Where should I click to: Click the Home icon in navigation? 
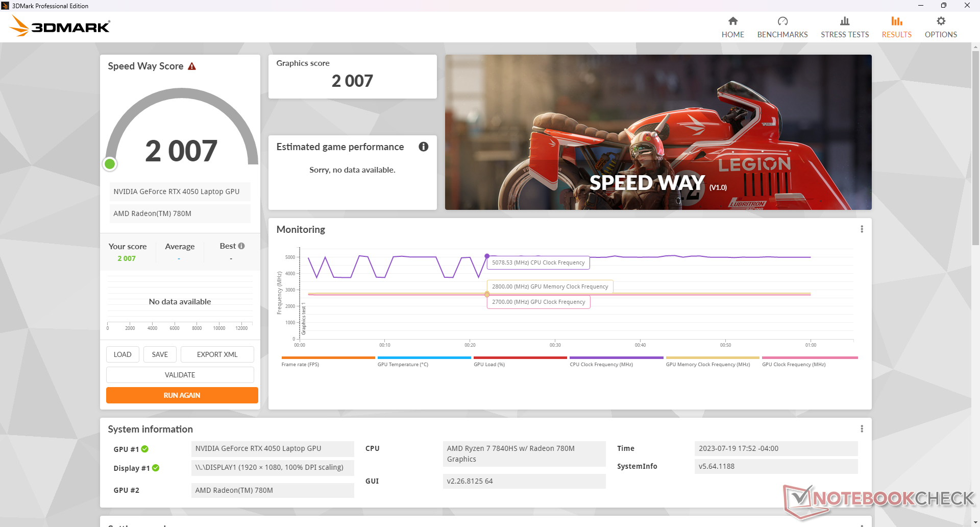point(732,21)
